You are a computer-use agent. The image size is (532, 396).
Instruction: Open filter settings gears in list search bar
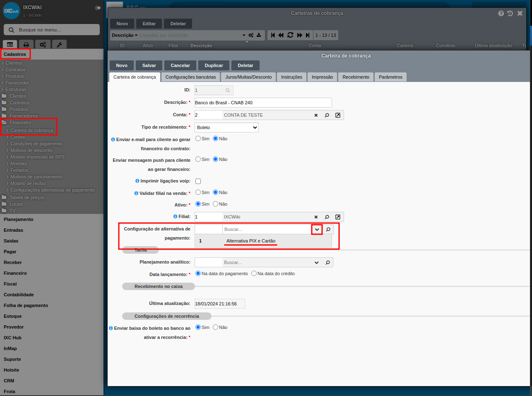[251, 35]
